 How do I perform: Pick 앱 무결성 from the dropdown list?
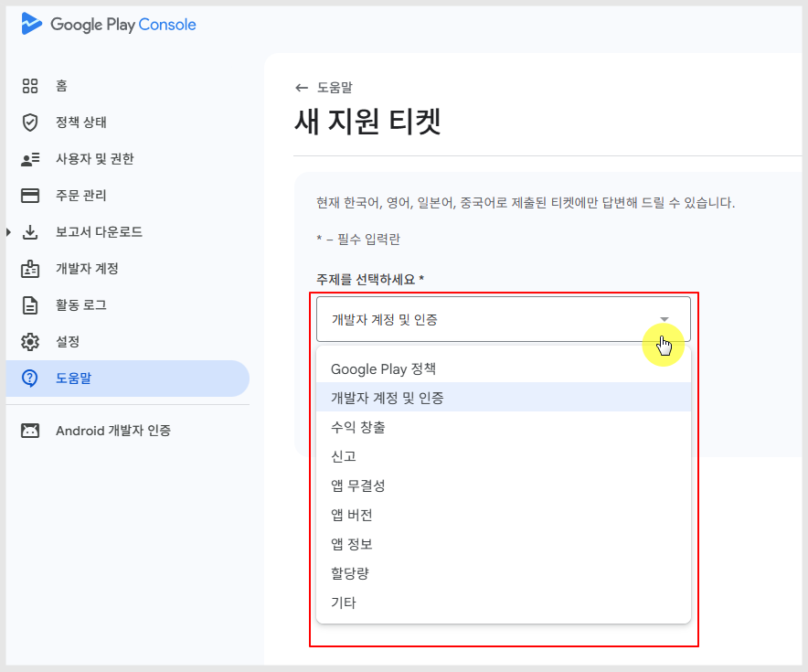(357, 485)
